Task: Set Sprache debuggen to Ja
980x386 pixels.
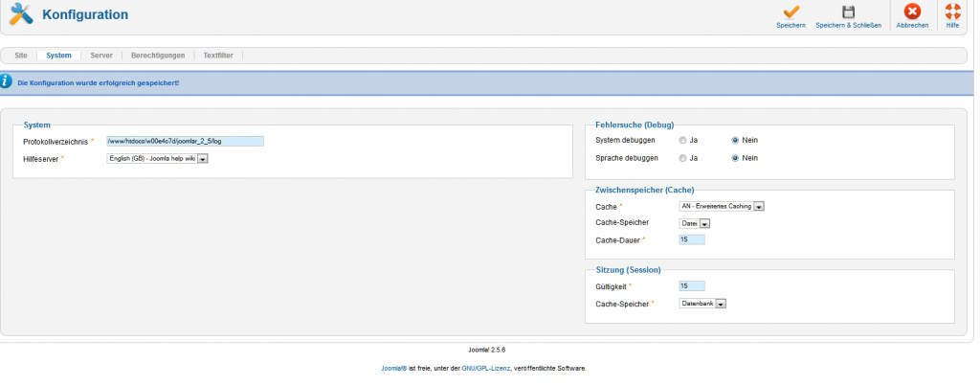Action: pyautogui.click(x=682, y=158)
